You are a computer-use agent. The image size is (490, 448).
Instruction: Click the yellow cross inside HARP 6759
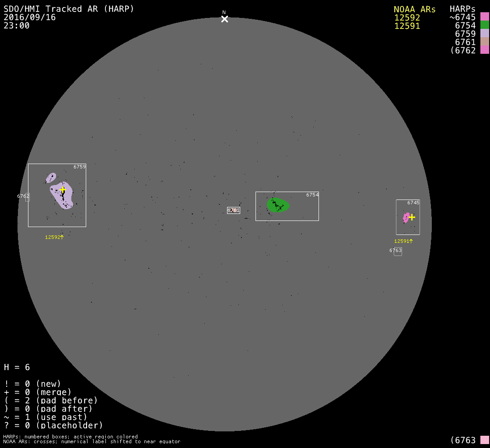pos(63,189)
